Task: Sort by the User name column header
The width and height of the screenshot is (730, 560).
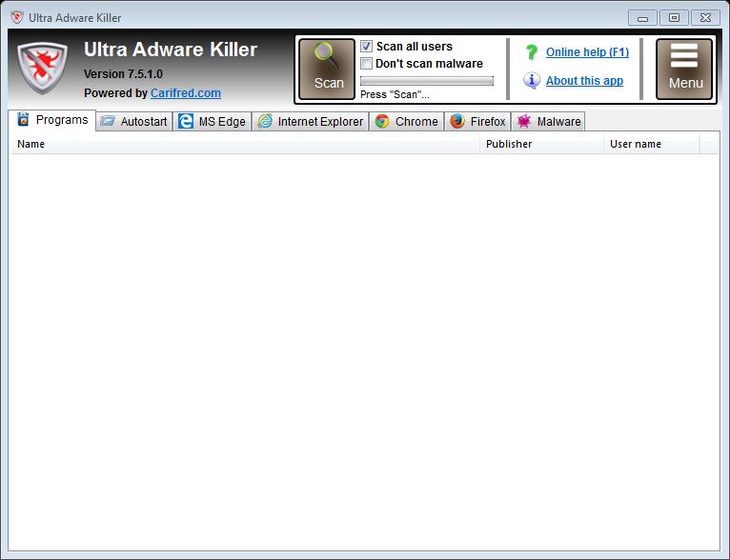Action: pos(652,144)
